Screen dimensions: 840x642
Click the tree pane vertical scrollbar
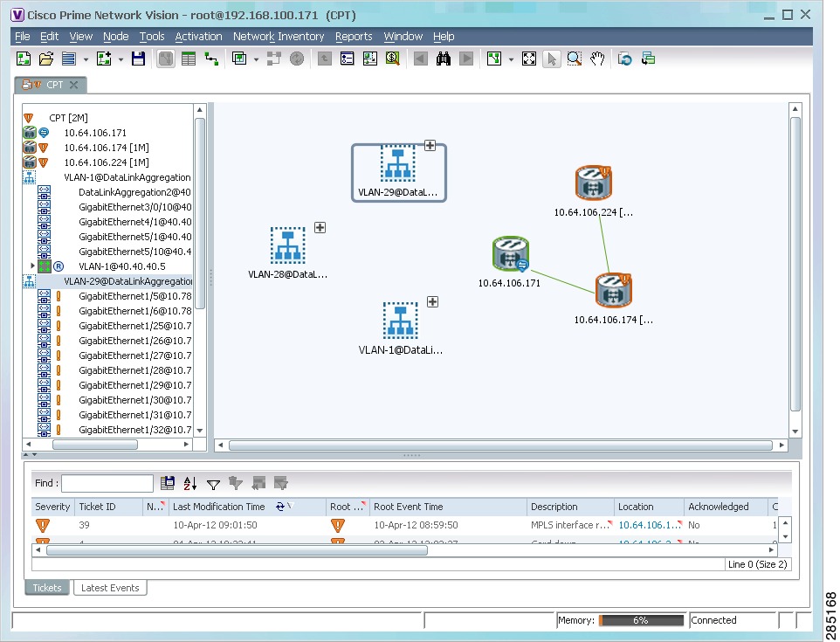coord(200,214)
